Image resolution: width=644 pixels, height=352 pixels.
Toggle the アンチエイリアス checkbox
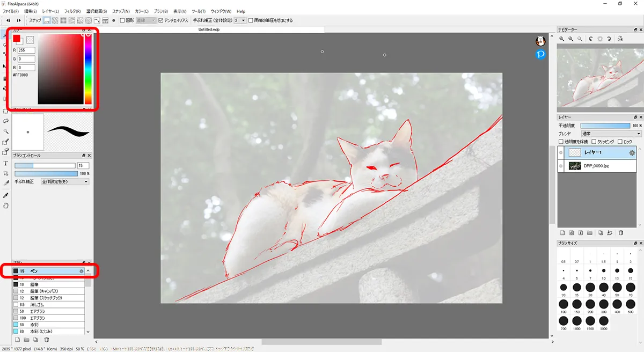coord(161,20)
